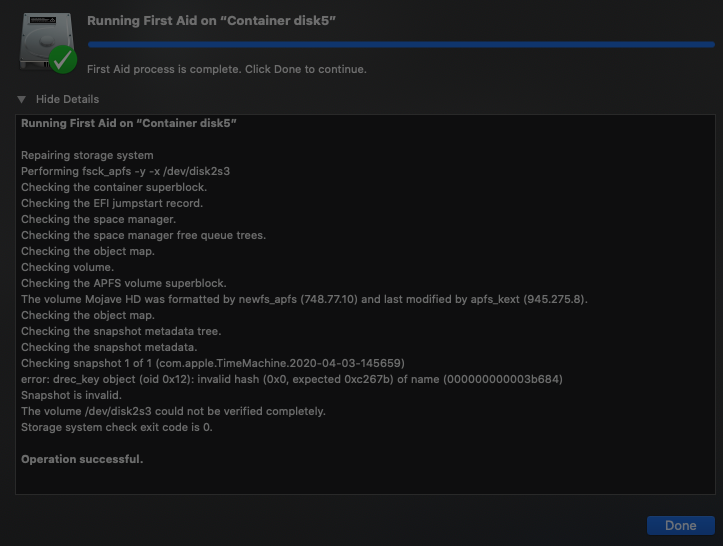Click the bold Operation successful text
The height and width of the screenshot is (546, 723).
[x=82, y=459]
